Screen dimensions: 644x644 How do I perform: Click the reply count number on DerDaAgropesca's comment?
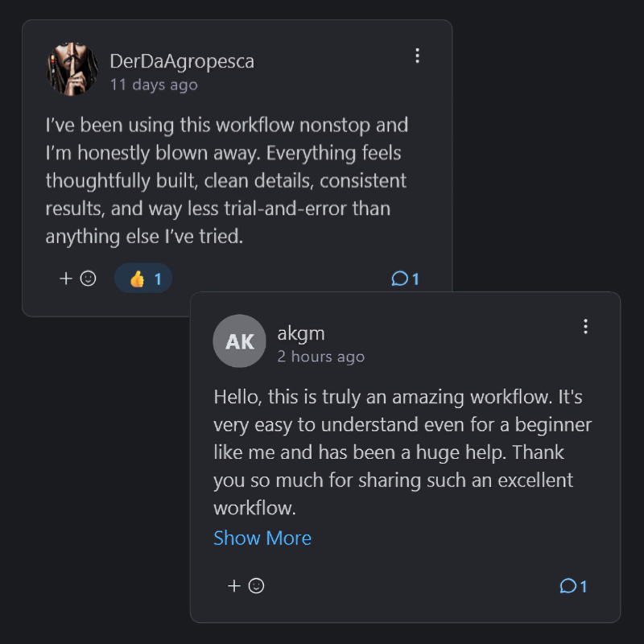click(416, 279)
